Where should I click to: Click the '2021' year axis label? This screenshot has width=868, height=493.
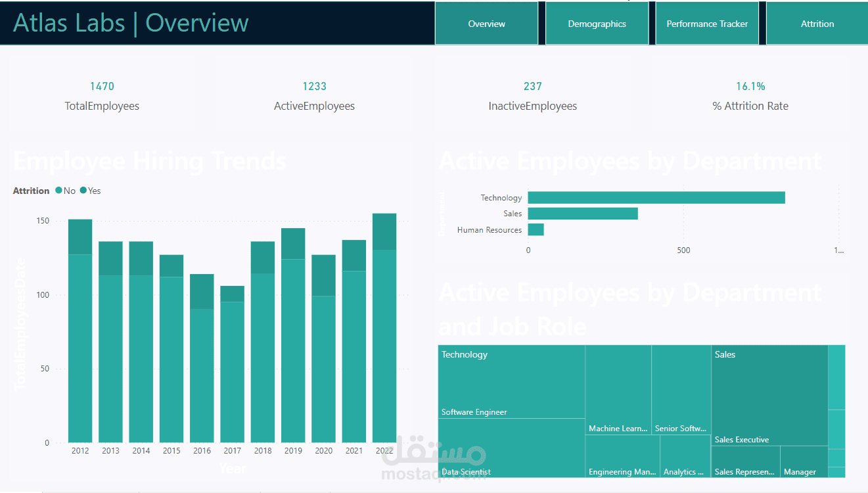(354, 451)
